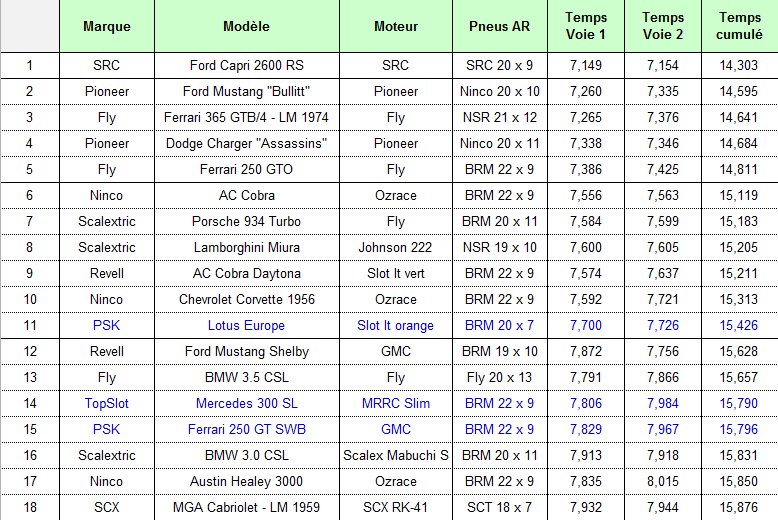This screenshot has height=520, width=778.
Task: Click the "Temps Voie 1" header
Action: [x=586, y=26]
